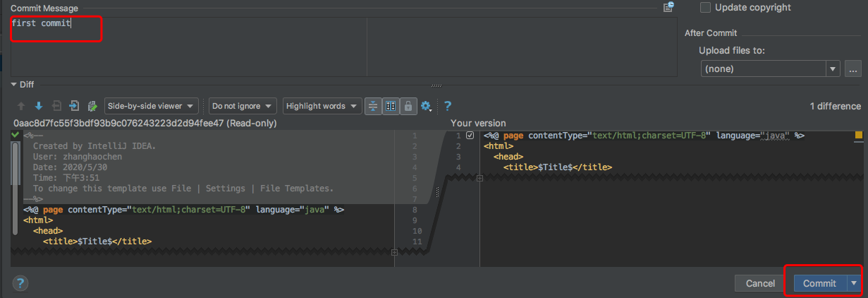Open the Upload files to (none) dropdown
868x298 pixels.
771,68
